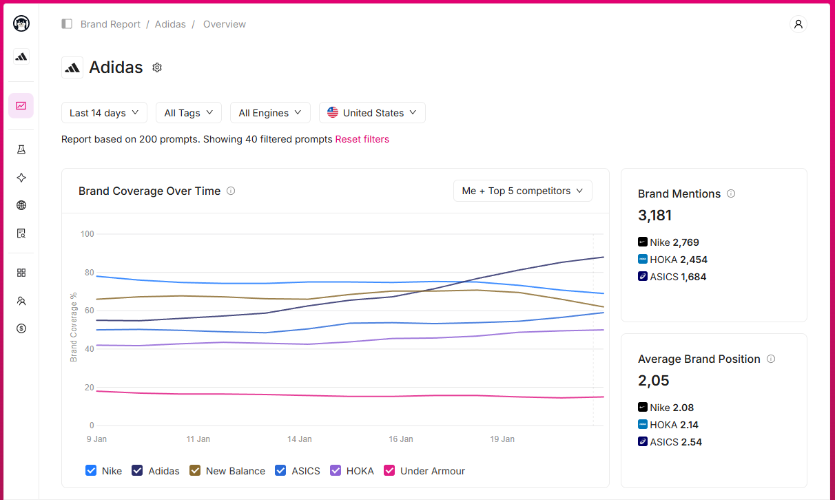Image resolution: width=835 pixels, height=504 pixels.
Task: Click the monkey logo in sidebar
Action: click(x=21, y=23)
